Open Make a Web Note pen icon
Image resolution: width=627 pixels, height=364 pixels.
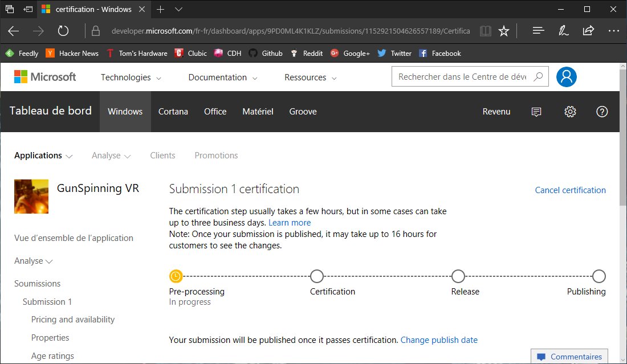pyautogui.click(x=563, y=30)
